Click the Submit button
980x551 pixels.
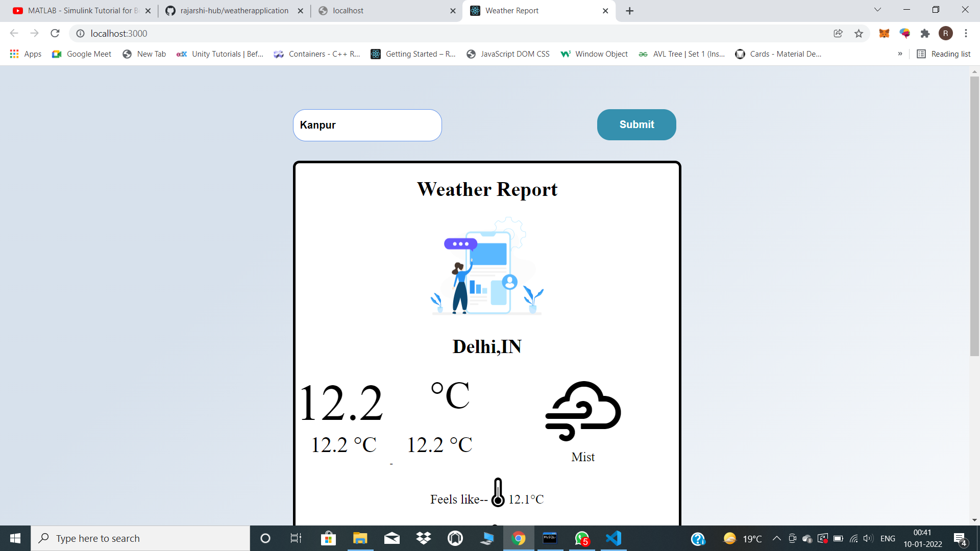click(x=636, y=124)
